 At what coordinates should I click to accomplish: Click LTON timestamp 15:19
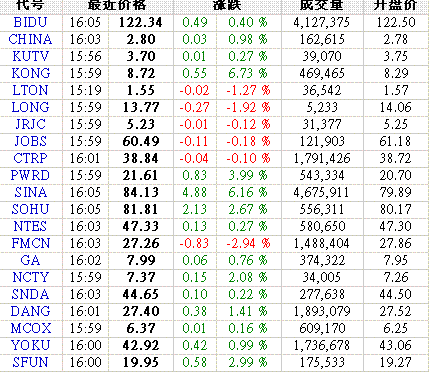pyautogui.click(x=85, y=90)
